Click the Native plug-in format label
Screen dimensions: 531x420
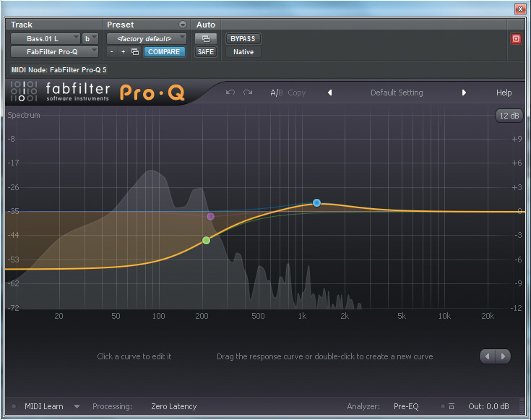[x=243, y=52]
